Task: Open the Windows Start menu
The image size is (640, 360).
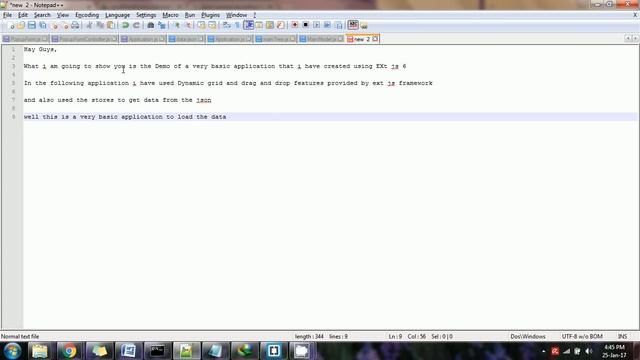Action: pyautogui.click(x=13, y=351)
